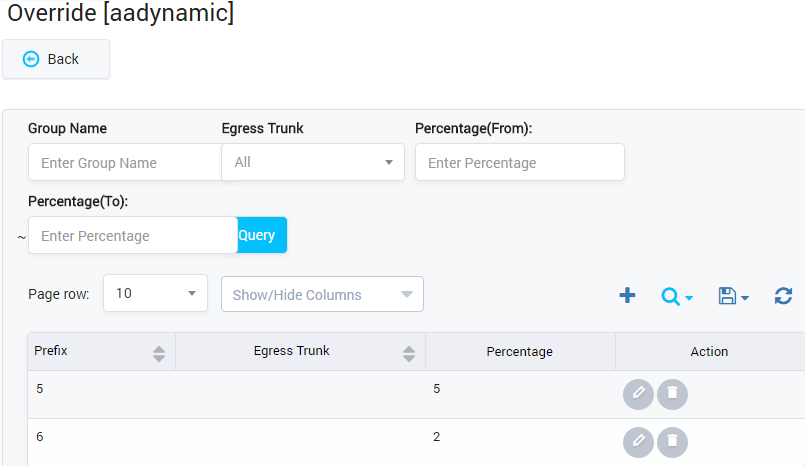Image resolution: width=805 pixels, height=466 pixels.
Task: Open the Page row count dropdown
Action: tap(155, 294)
